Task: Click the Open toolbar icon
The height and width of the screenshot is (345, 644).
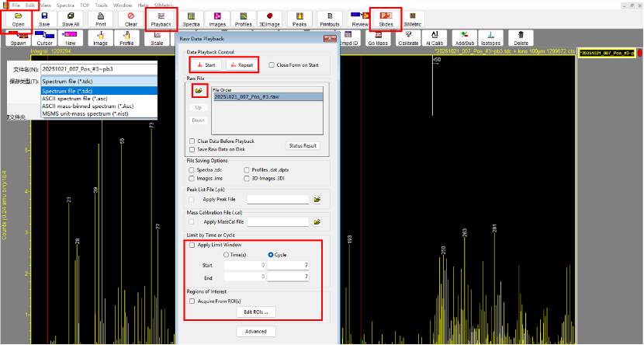Action: pyautogui.click(x=18, y=19)
